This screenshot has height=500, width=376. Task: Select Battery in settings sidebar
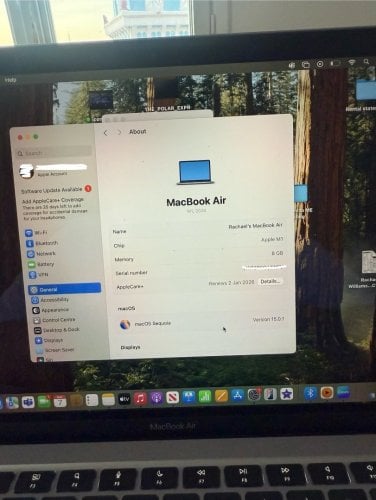(41, 264)
